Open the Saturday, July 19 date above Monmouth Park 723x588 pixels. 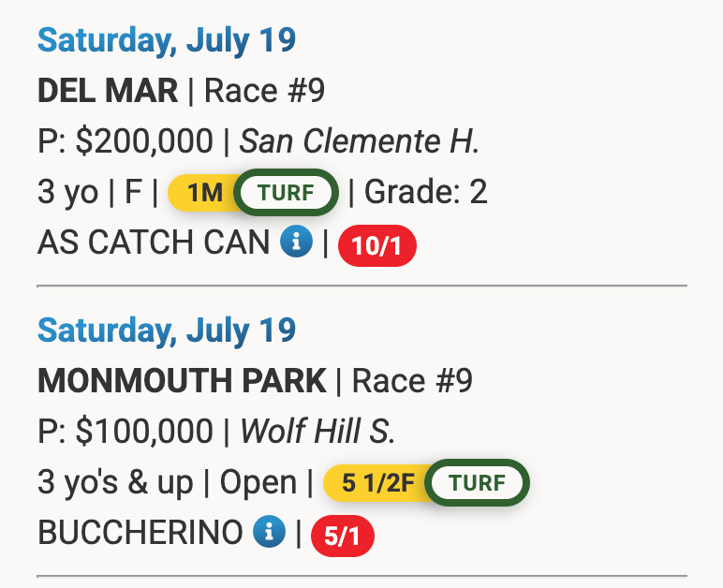pyautogui.click(x=167, y=331)
